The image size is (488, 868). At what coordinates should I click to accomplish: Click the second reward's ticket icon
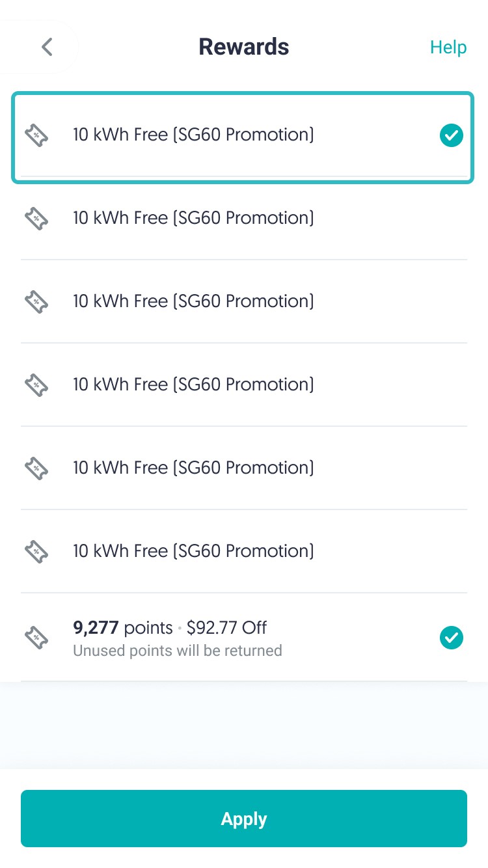[x=36, y=219]
